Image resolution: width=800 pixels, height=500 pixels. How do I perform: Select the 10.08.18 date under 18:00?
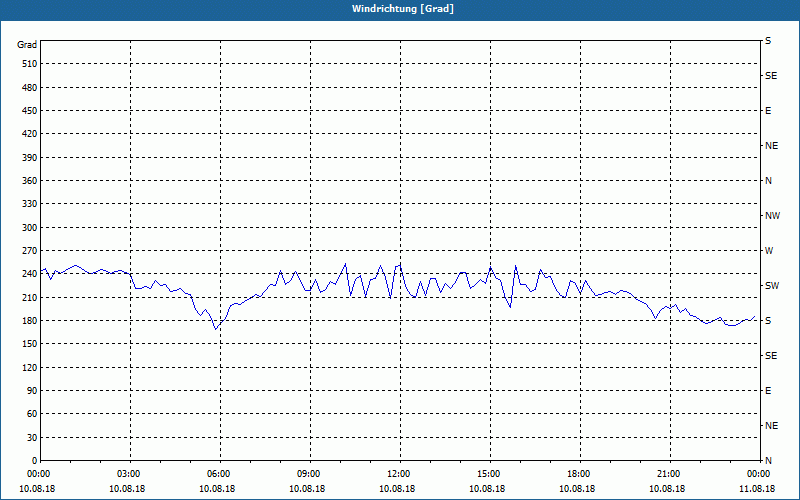[577, 489]
